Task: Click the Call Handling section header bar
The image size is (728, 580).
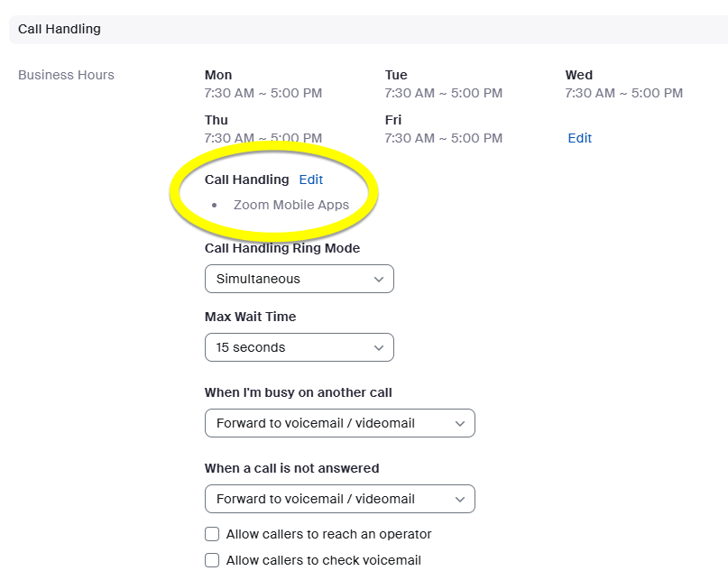Action: click(361, 29)
